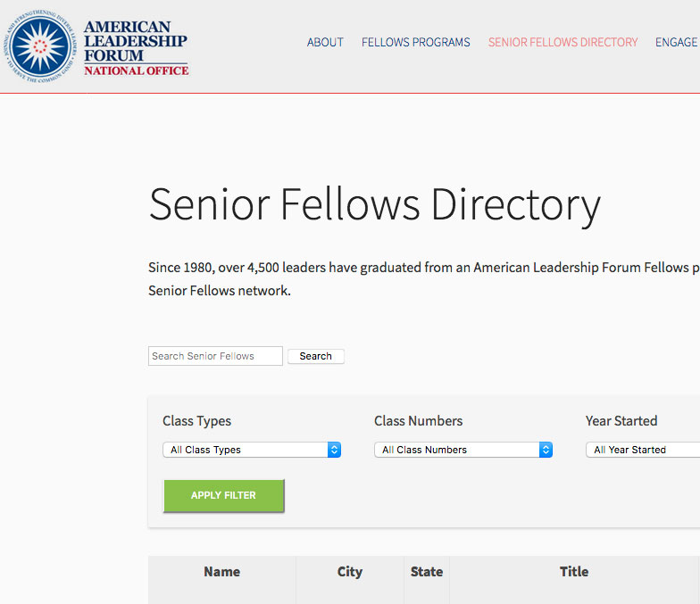Click the American Leadership Forum National Office wordmark
The image size is (700, 604).
pyautogui.click(x=136, y=48)
